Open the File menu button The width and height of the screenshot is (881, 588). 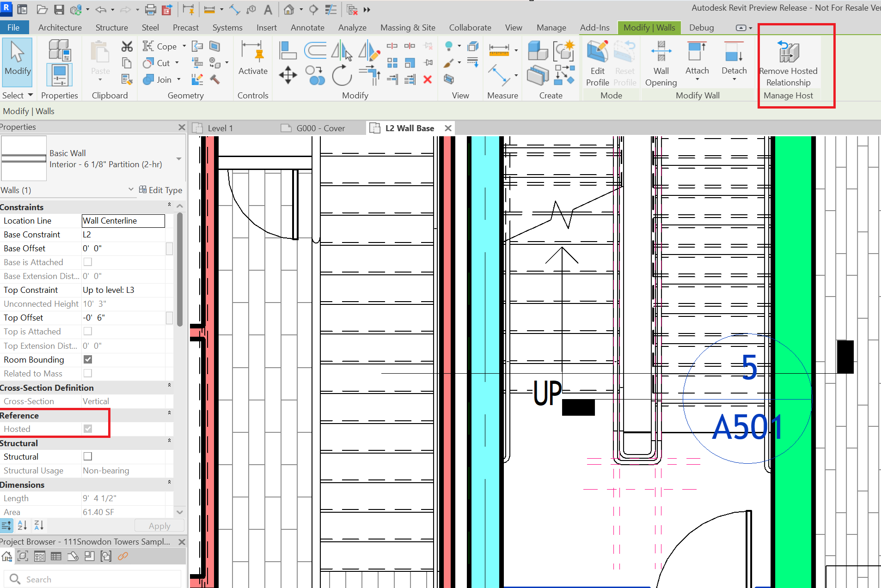point(13,28)
